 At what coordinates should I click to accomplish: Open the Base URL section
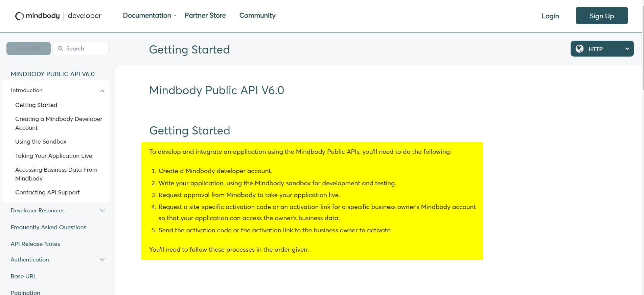[x=23, y=276]
